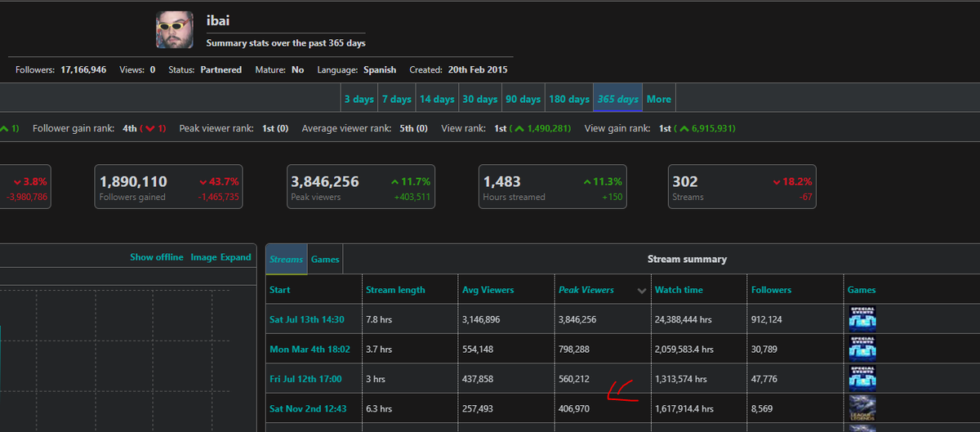Image resolution: width=980 pixels, height=432 pixels.
Task: Open the Sat Nov 2nd 12:43 stream
Action: click(307, 408)
